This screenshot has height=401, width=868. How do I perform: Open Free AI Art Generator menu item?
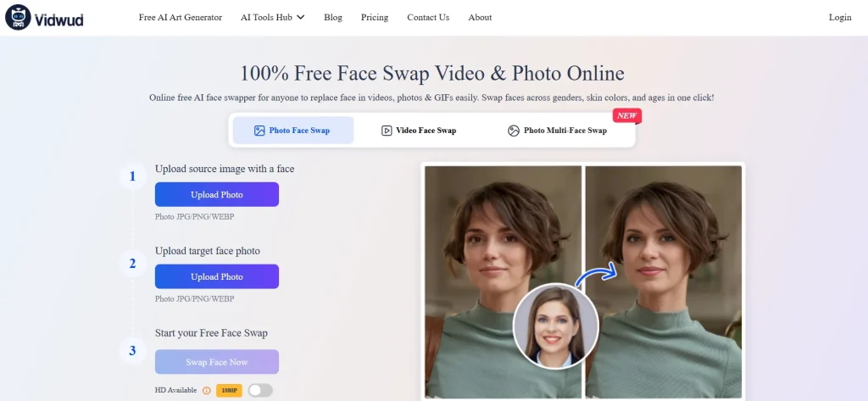181,17
